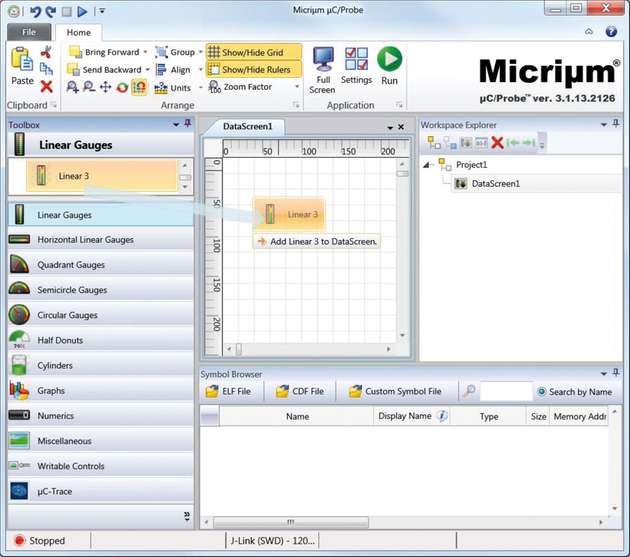This screenshot has height=557, width=630.
Task: Expand Toolbox overflow chevron at bottom
Action: click(x=186, y=516)
